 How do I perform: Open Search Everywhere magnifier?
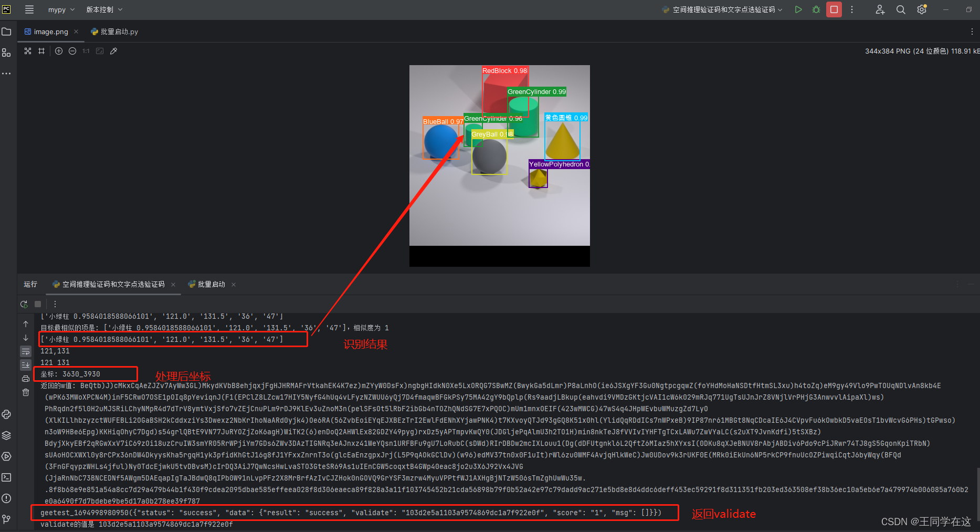901,9
